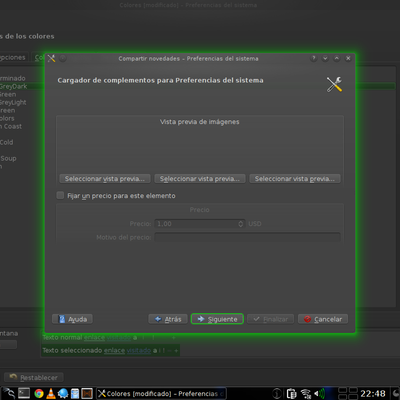
Task: Launch VLC media player from the taskbar
Action: pos(51,394)
